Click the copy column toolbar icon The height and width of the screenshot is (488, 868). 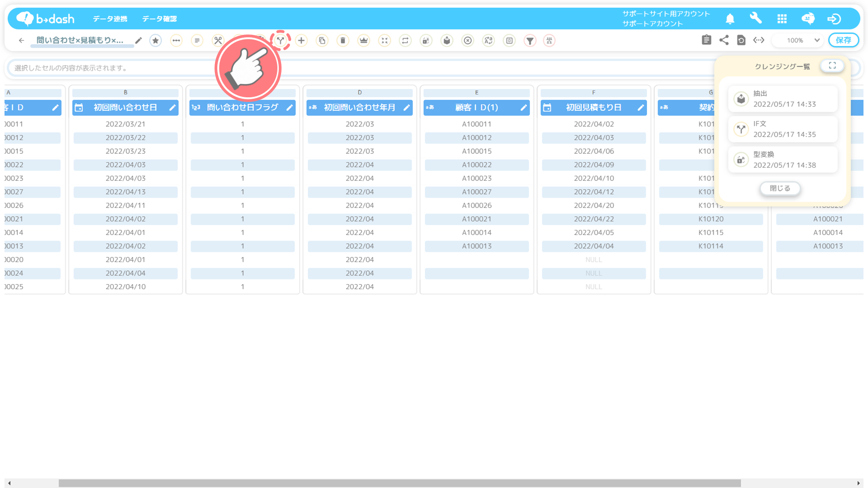322,40
